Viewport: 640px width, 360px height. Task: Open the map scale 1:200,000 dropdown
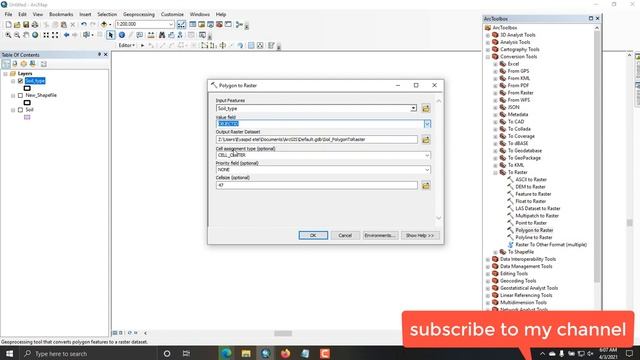171,24
